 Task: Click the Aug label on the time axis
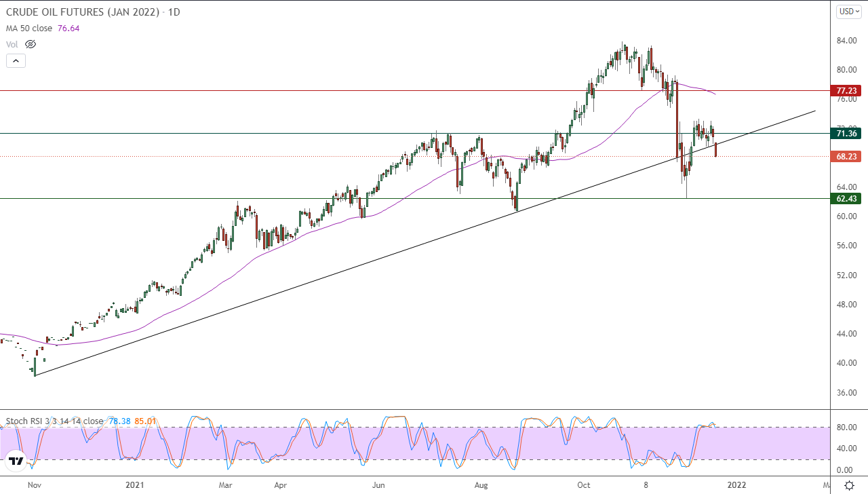(481, 485)
